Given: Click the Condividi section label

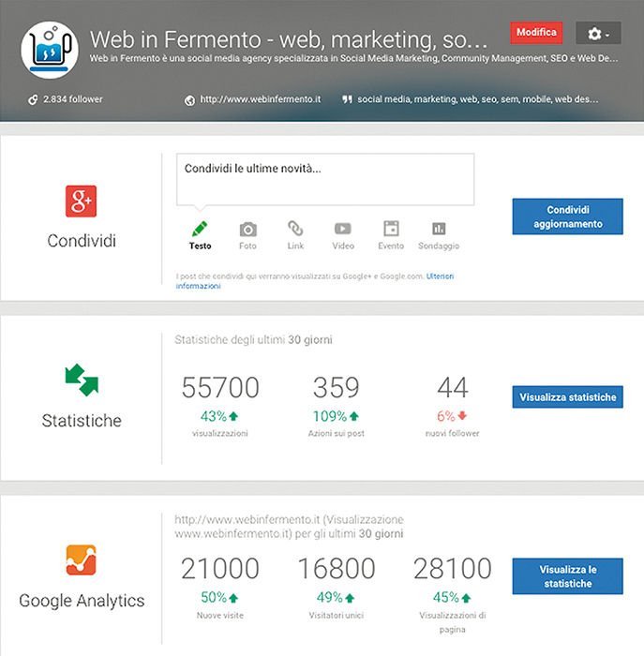Looking at the screenshot, I should click(82, 241).
